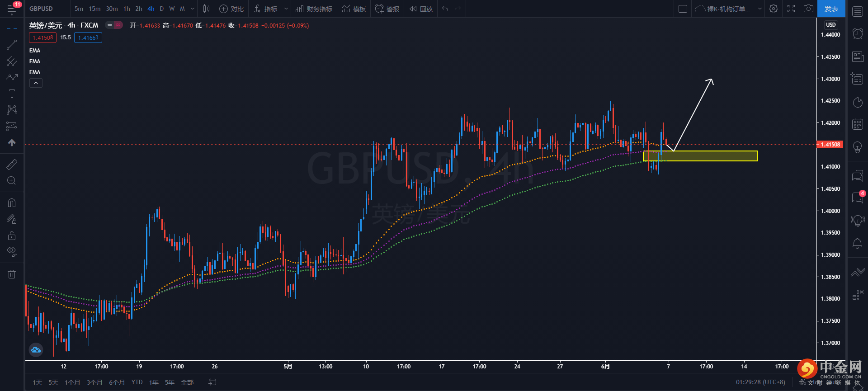
Task: Open the forecast and measurement tools
Action: point(12,126)
